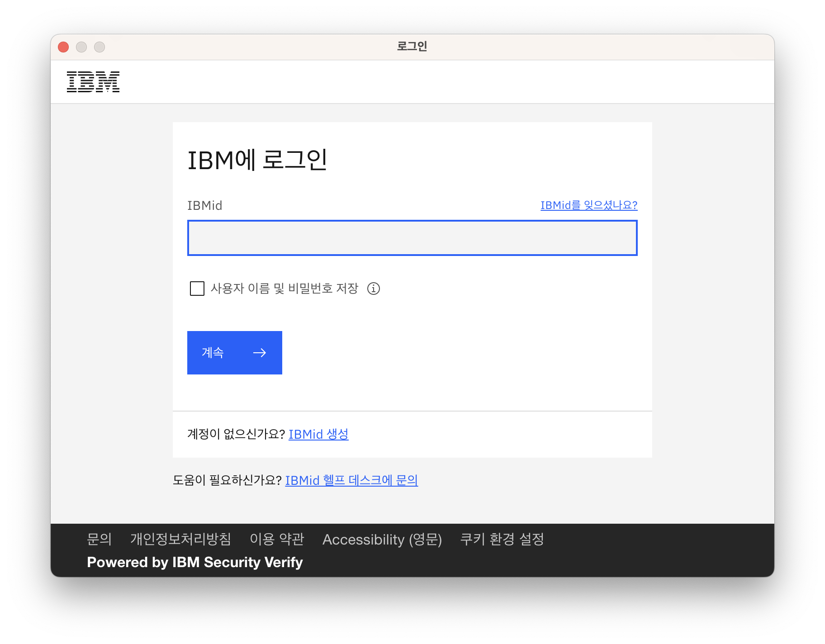
Task: Minimize the 로그인 window
Action: tap(81, 47)
